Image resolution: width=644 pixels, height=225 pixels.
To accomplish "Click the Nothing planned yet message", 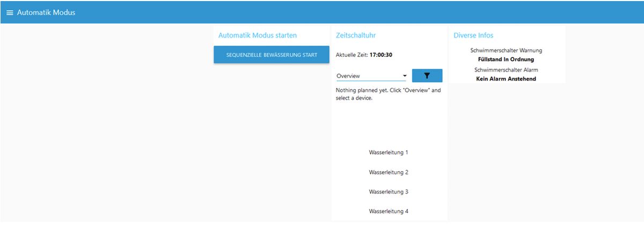I will [388, 94].
